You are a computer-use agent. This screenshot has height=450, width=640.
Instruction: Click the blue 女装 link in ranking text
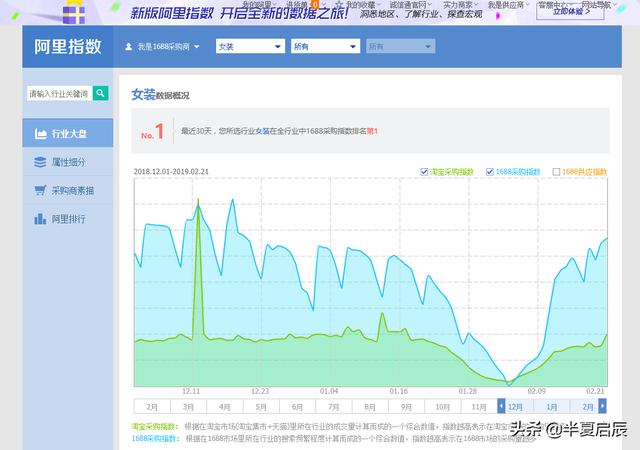coord(262,131)
